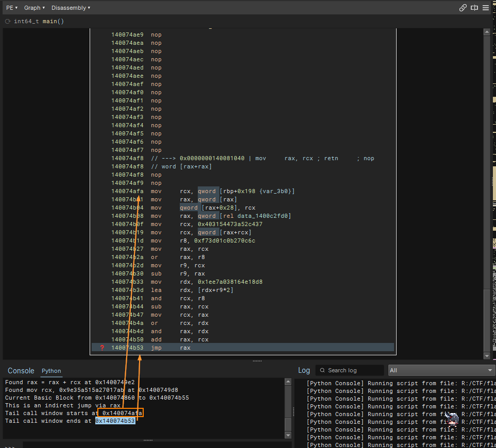This screenshot has height=448, width=496.
Task: Open the Graph view dropdown
Action: 34,8
